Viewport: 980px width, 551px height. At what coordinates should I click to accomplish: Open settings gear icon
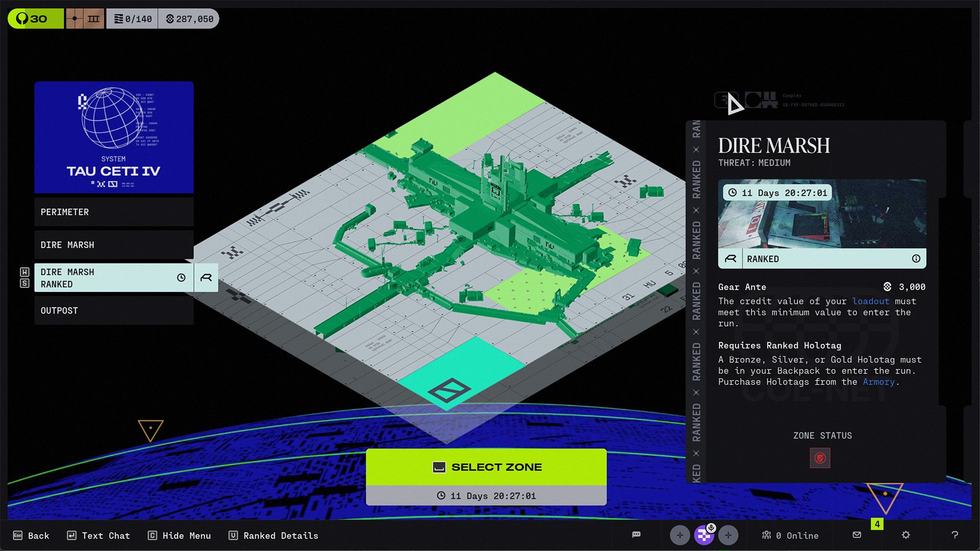point(905,535)
